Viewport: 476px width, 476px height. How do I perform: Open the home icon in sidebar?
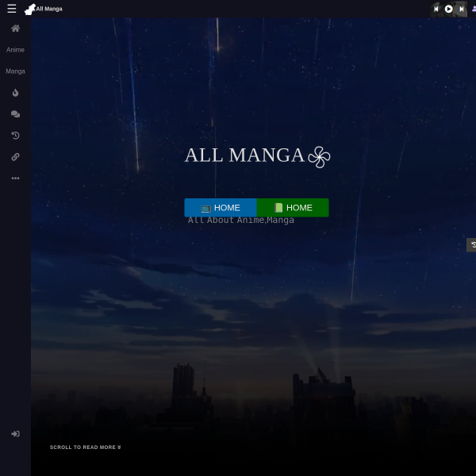[15, 29]
